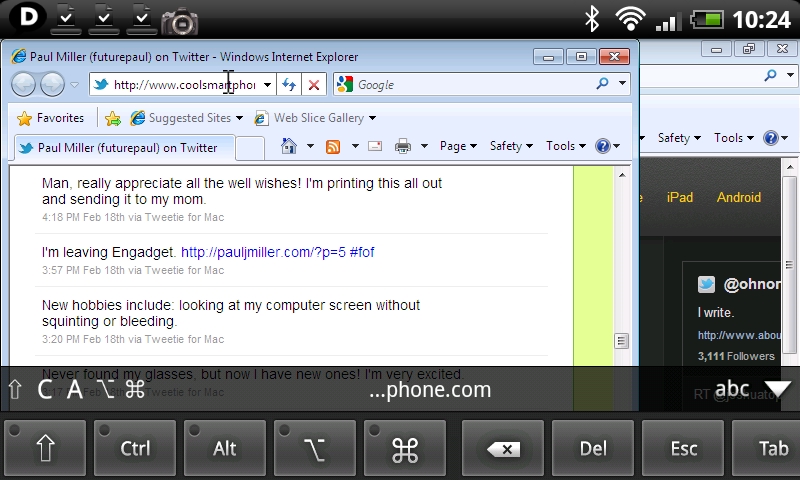Tap the Backspace key
This screenshot has height=480, width=800.
503,448
